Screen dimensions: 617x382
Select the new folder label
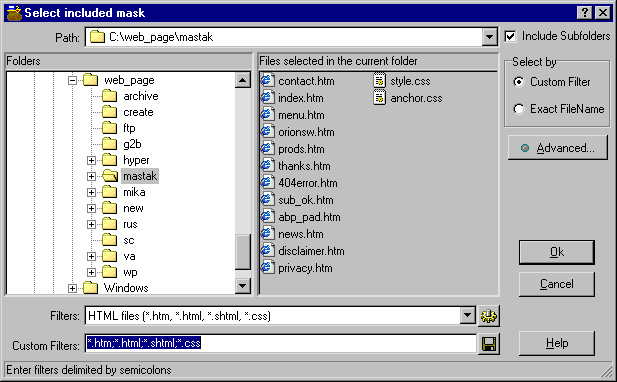click(x=133, y=208)
